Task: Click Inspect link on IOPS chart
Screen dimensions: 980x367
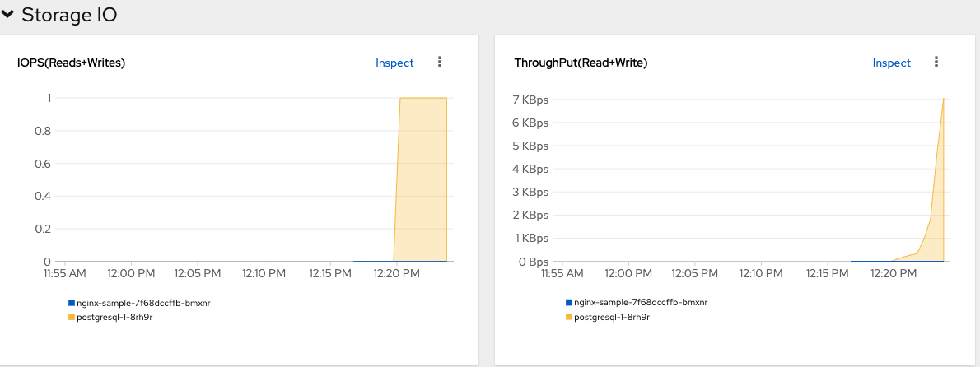Action: (x=394, y=63)
